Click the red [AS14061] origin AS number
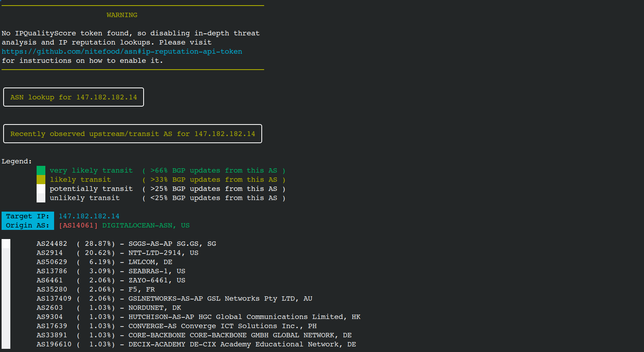 tap(78, 226)
